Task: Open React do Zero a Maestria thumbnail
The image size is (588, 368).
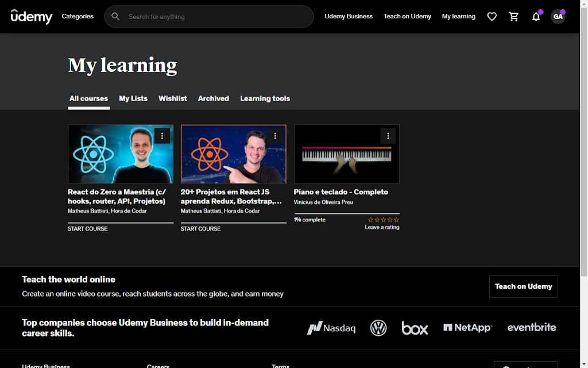Action: tap(121, 154)
